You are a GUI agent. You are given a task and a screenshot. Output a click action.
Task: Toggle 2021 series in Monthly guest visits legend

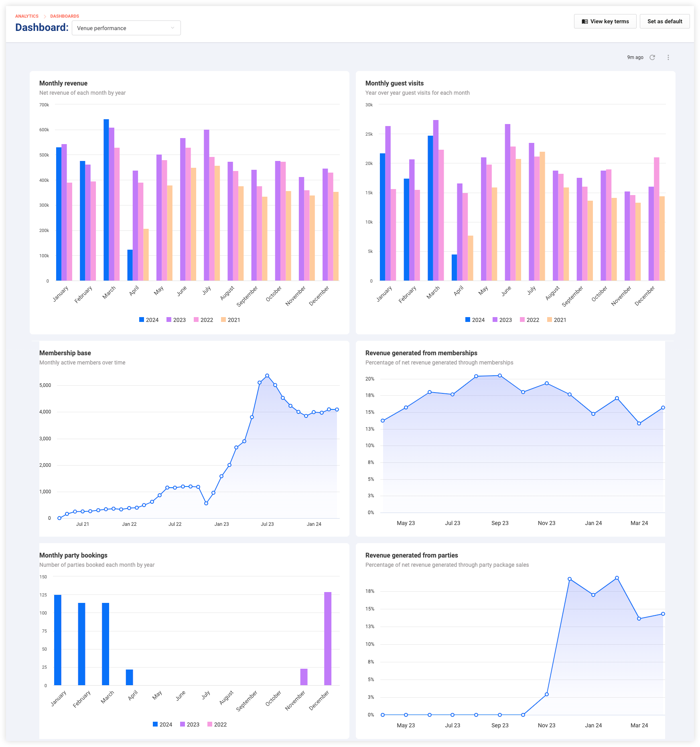click(557, 320)
